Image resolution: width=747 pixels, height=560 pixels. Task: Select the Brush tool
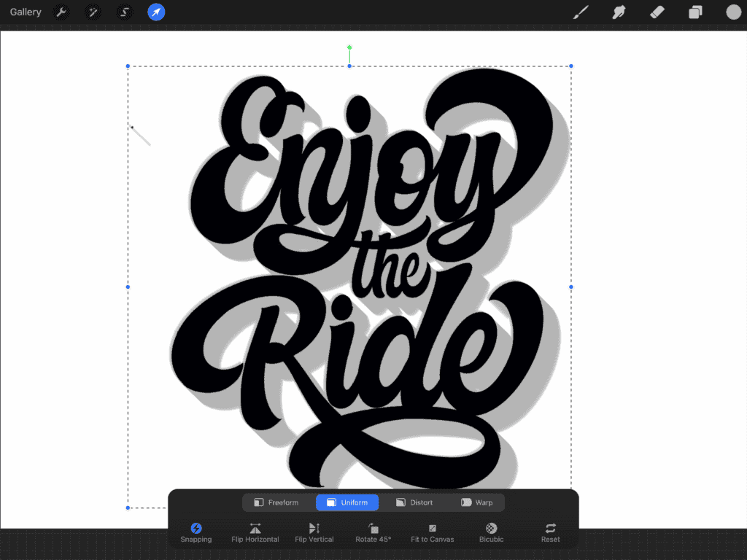(581, 12)
